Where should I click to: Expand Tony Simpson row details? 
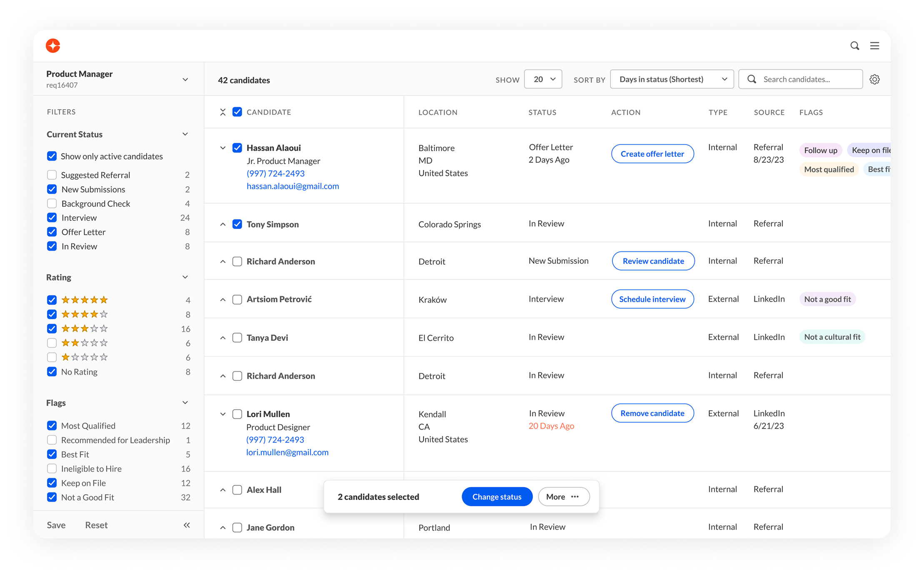point(223,225)
